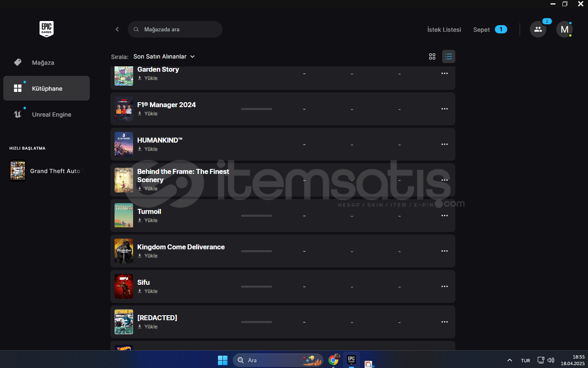The image size is (588, 368).
Task: Click Yükle under [REDACTED]
Action: (x=148, y=326)
